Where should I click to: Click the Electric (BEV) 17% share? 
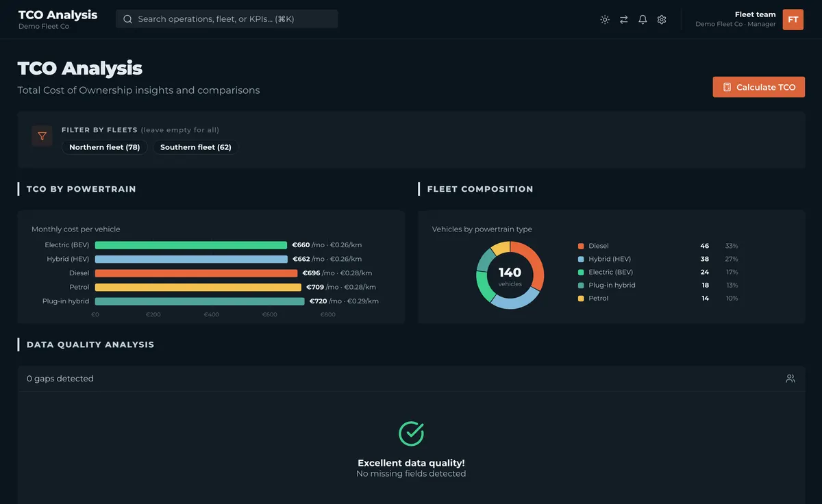(732, 272)
